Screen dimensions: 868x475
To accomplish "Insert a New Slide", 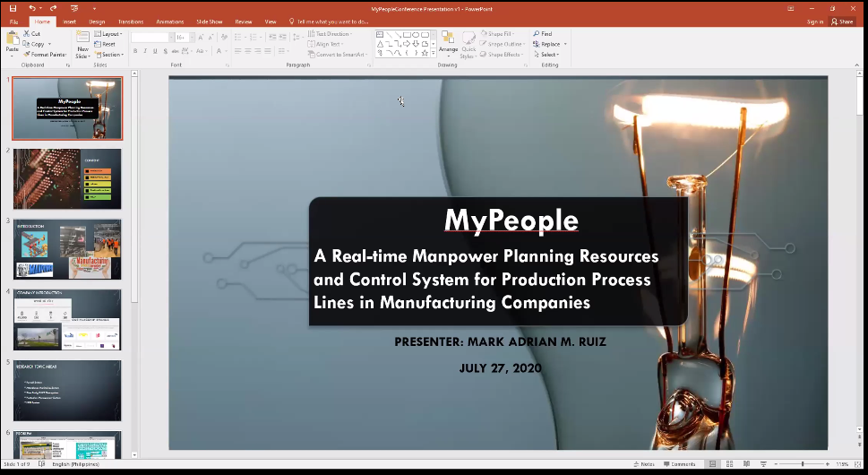I will 82,45.
